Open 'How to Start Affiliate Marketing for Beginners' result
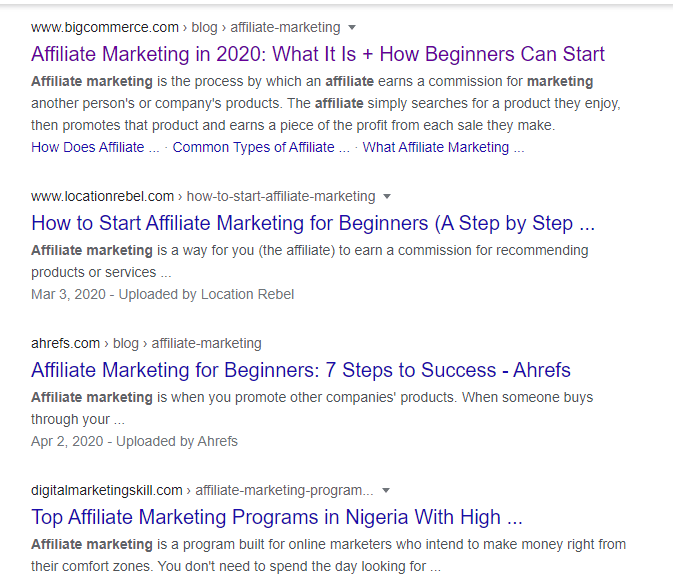 click(313, 223)
